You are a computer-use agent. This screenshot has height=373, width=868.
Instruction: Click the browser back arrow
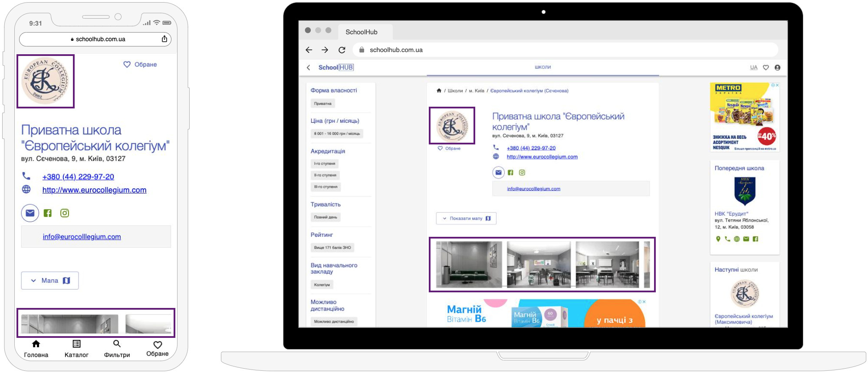[x=309, y=50]
